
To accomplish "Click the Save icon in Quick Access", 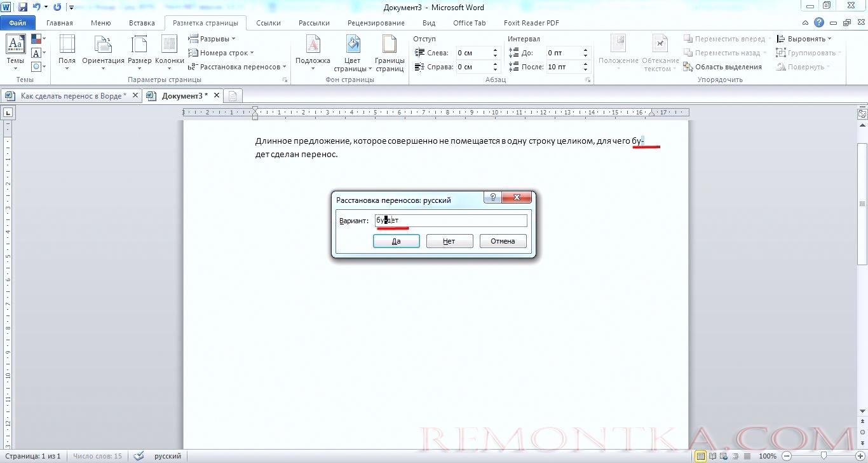I will 23,7.
